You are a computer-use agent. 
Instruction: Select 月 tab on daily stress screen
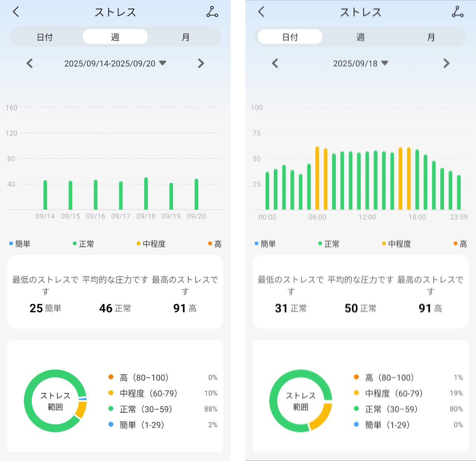coord(431,37)
